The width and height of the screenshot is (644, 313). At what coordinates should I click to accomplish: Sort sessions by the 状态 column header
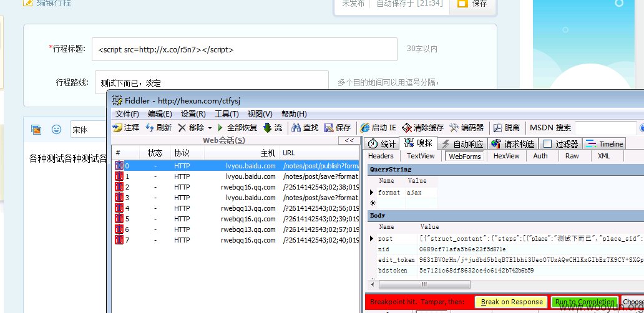click(x=155, y=153)
